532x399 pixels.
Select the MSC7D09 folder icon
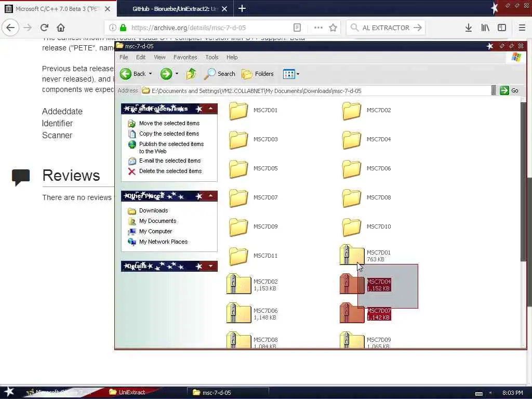[238, 227]
